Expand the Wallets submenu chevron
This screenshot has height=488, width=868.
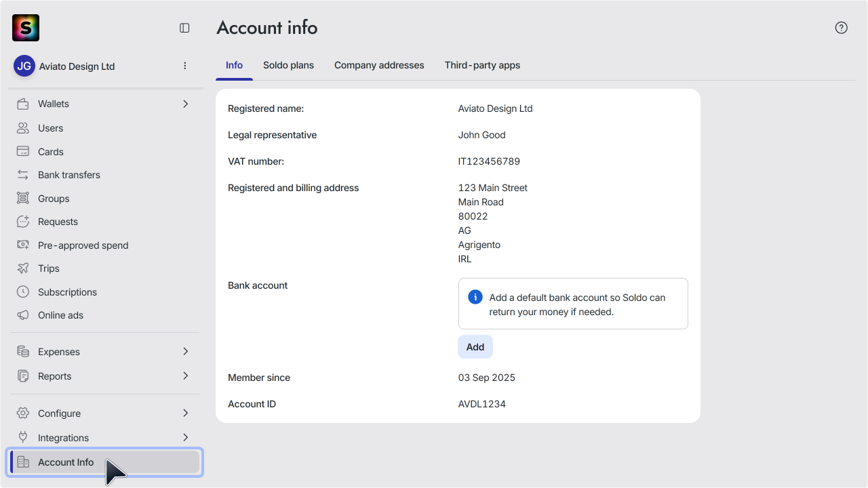click(x=185, y=104)
